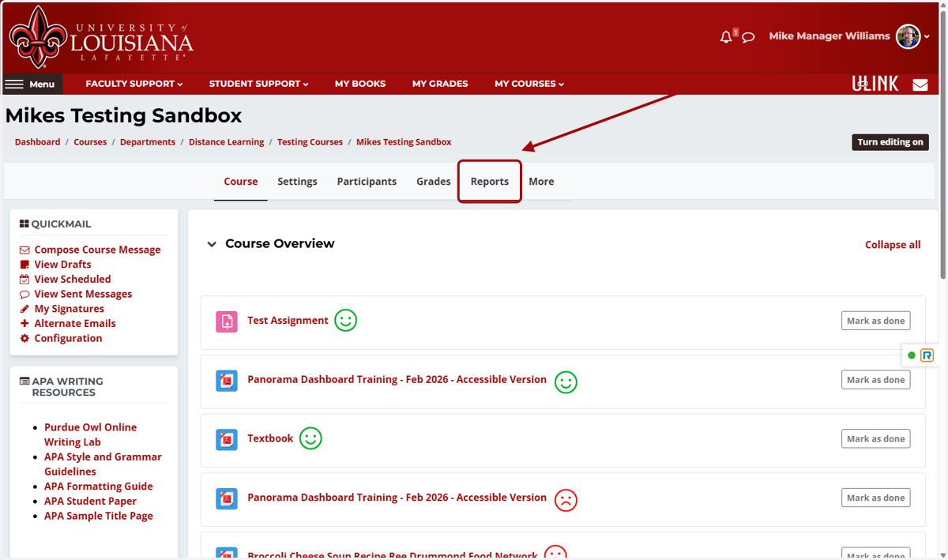The image size is (948, 560).
Task: Click Alternate Emails plus icon
Action: (24, 324)
